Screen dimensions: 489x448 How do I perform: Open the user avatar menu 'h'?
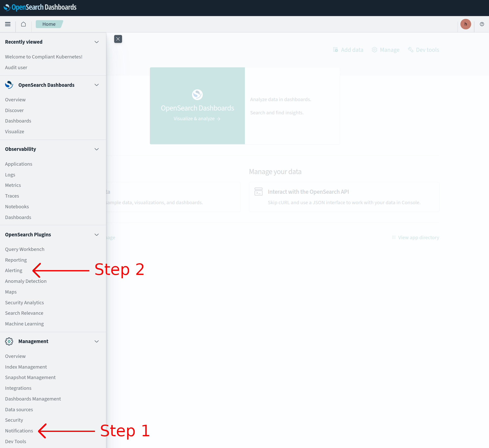tap(466, 24)
